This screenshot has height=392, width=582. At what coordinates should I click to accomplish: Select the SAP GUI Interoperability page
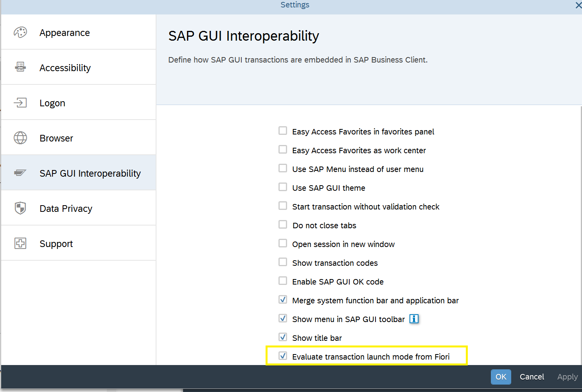(79, 173)
